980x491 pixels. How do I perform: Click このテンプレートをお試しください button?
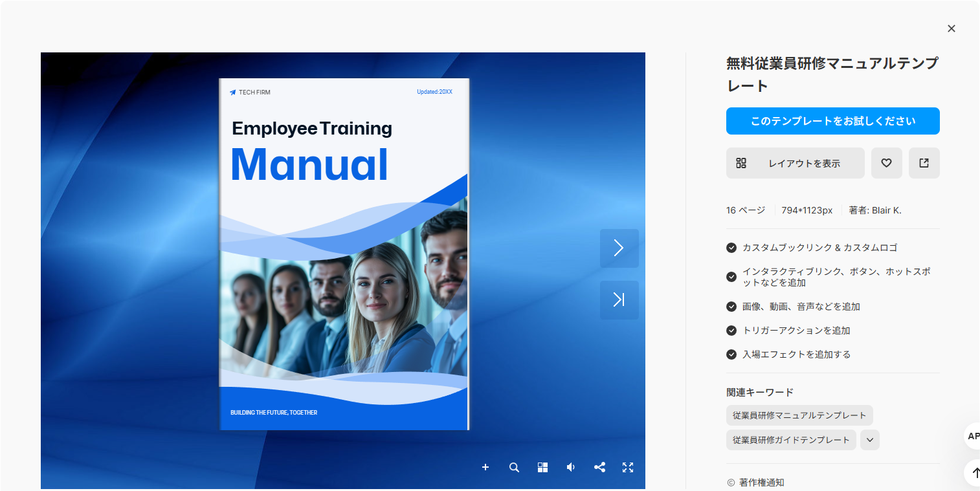pos(833,121)
